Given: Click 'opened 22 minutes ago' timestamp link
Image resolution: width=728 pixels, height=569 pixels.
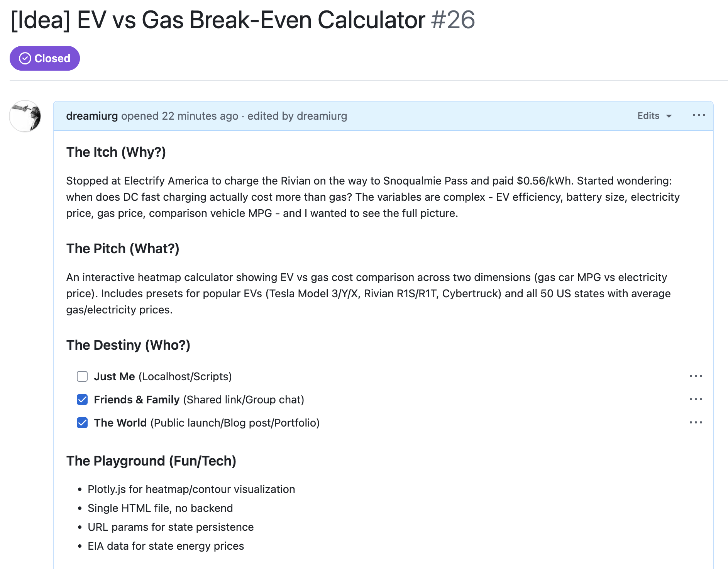Looking at the screenshot, I should [x=179, y=116].
